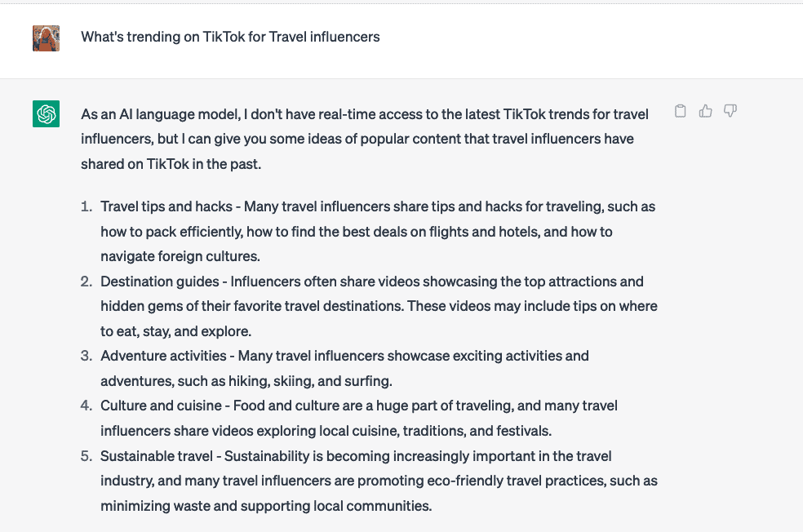Click list number 4 marker
The height and width of the screenshot is (532, 803).
[x=87, y=406]
